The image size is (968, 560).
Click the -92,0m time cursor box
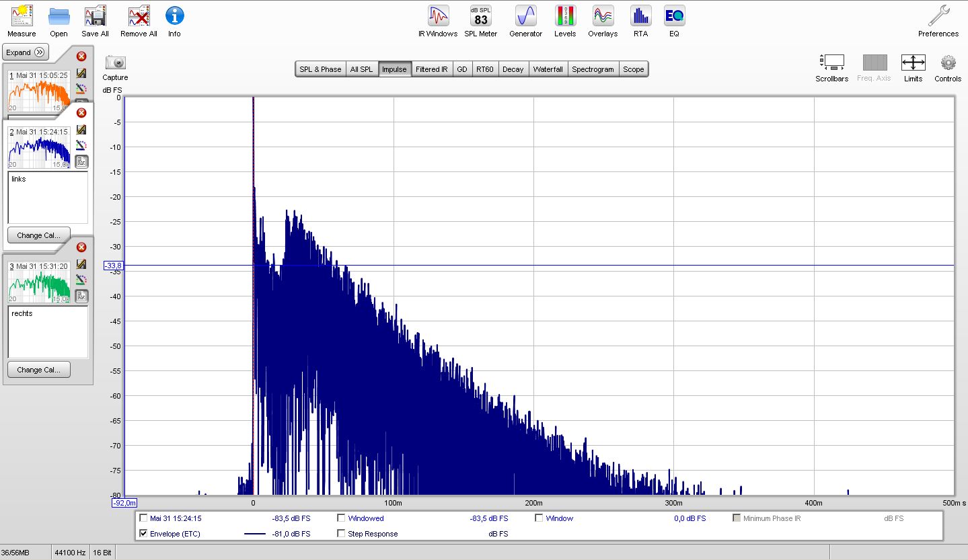point(125,503)
